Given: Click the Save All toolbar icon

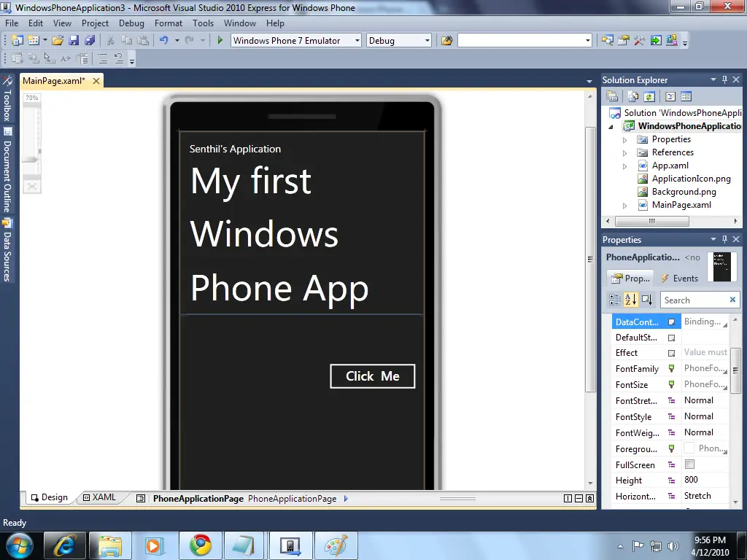Looking at the screenshot, I should click(x=90, y=41).
